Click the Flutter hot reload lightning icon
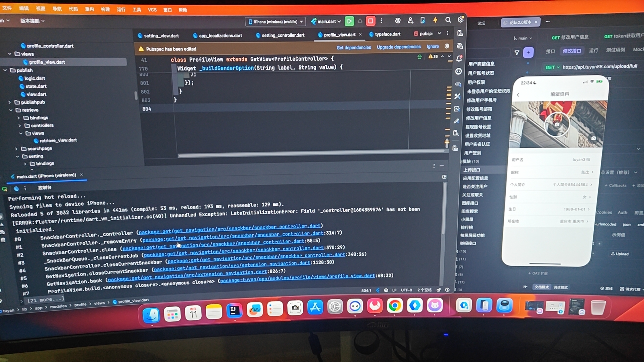 435,20
